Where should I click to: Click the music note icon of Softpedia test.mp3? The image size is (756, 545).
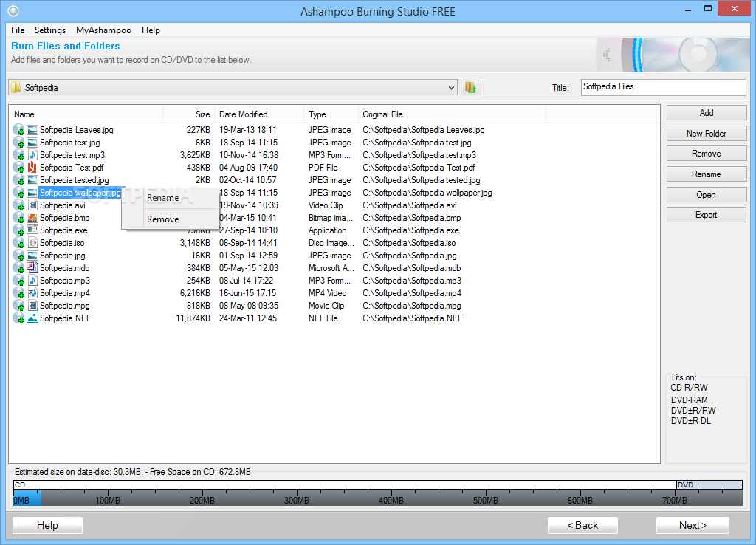pos(32,155)
